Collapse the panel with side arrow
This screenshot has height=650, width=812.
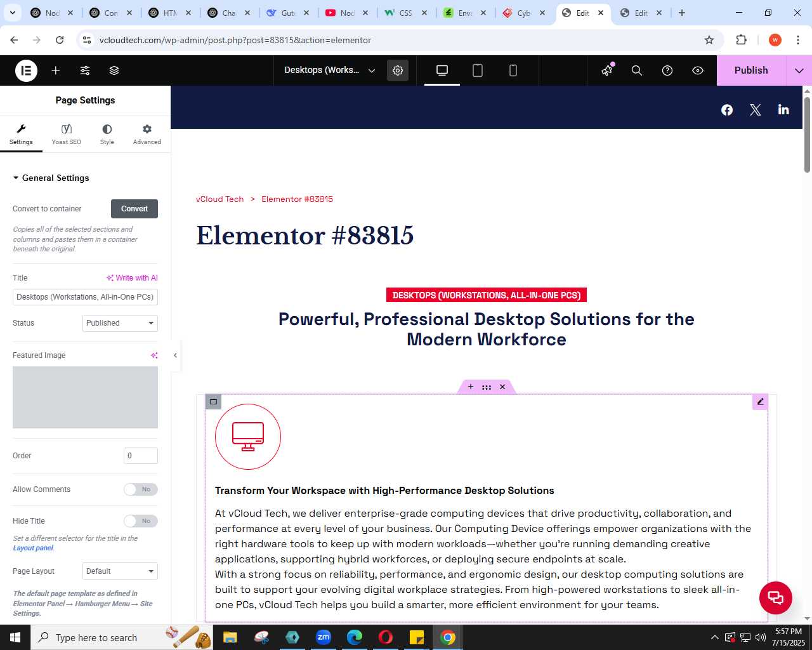176,355
